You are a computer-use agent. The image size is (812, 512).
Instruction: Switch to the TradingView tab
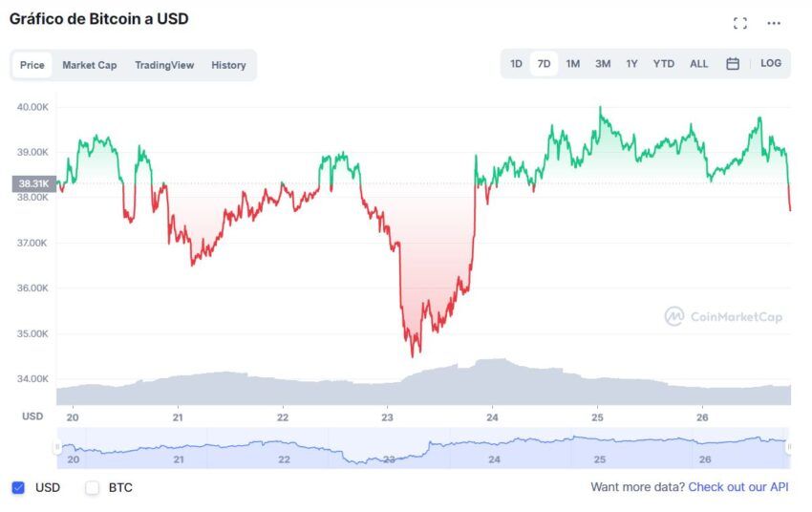(164, 65)
